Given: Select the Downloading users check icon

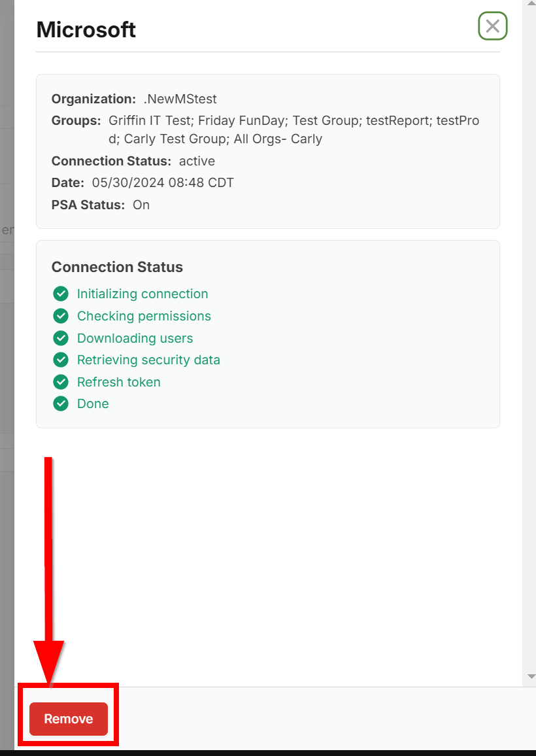Looking at the screenshot, I should pos(61,338).
